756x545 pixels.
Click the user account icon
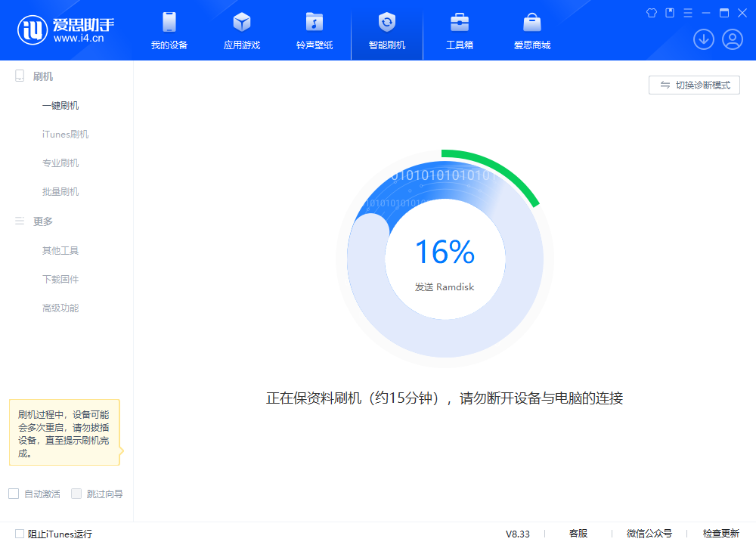[732, 39]
